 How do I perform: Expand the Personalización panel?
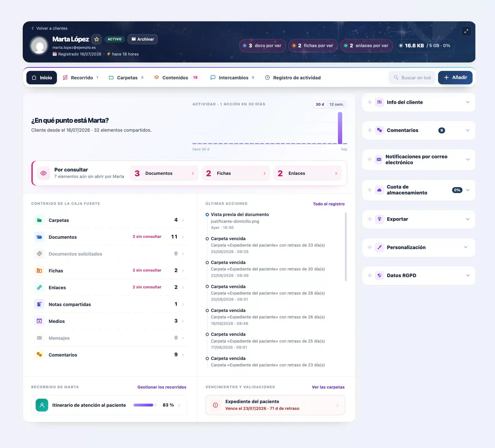pos(466,247)
